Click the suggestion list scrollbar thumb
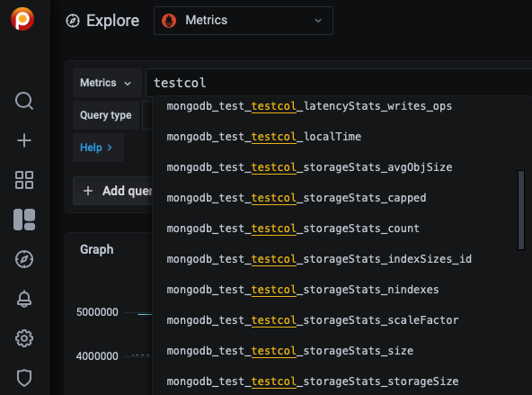The height and width of the screenshot is (395, 532). [x=521, y=211]
